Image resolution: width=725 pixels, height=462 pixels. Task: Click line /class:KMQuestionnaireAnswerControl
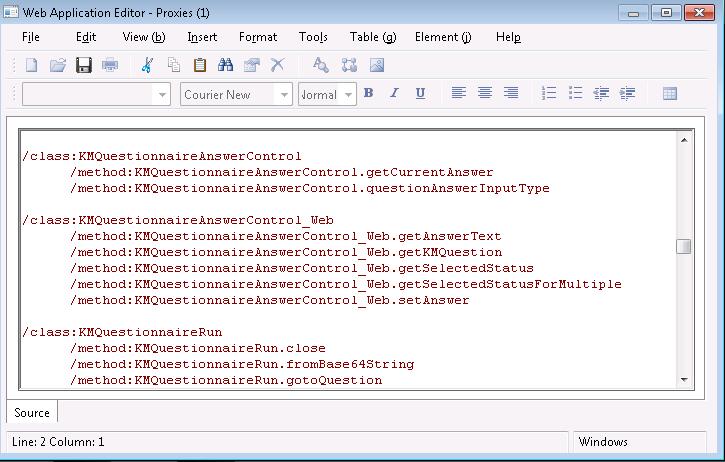[x=162, y=156]
